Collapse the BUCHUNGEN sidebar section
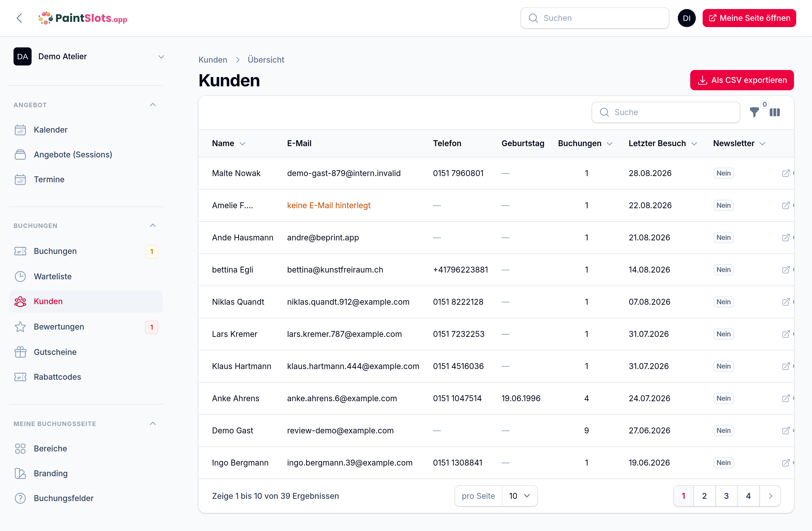 pyautogui.click(x=153, y=225)
